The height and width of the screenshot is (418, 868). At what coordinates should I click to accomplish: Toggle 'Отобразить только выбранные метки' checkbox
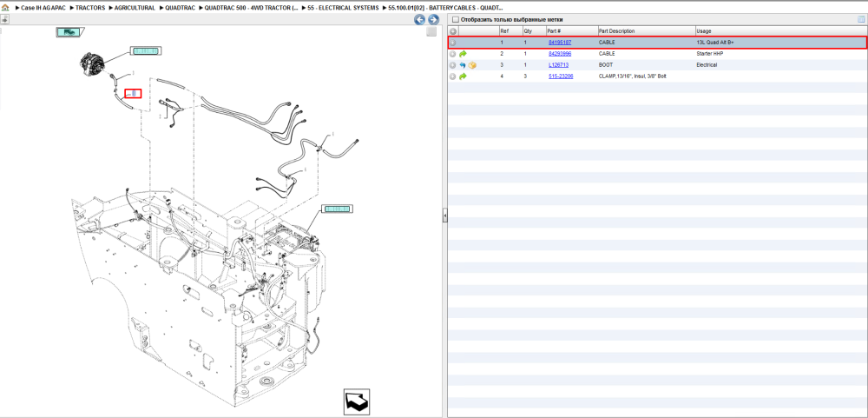(456, 19)
